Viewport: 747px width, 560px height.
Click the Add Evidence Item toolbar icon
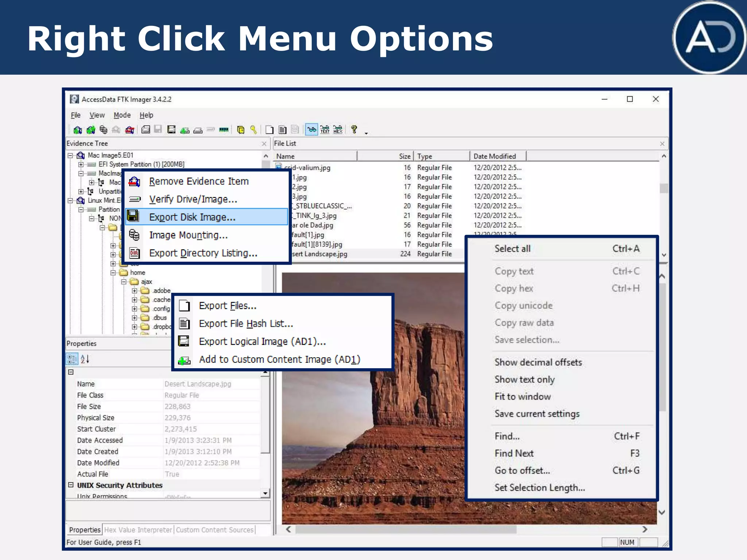[78, 130]
